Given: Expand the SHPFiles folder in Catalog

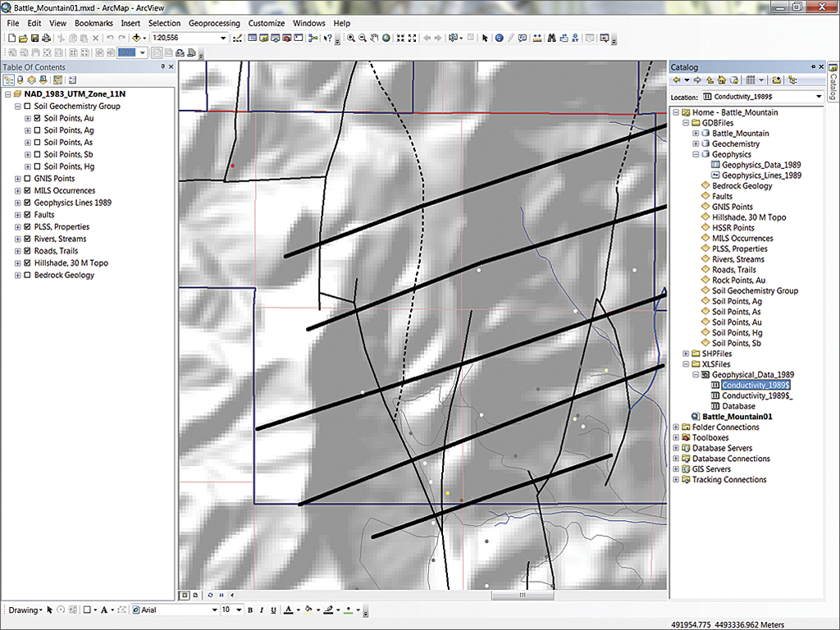Looking at the screenshot, I should coord(686,354).
